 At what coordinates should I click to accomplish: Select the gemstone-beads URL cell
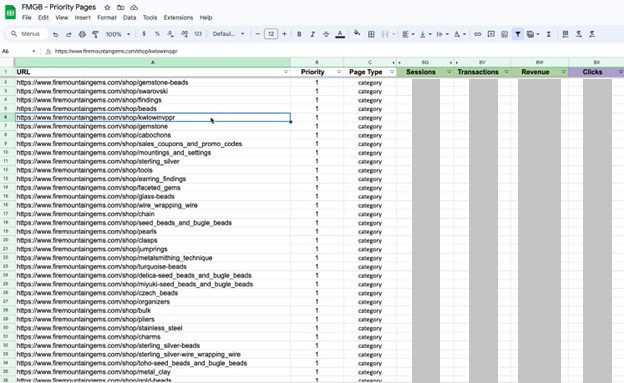153,82
